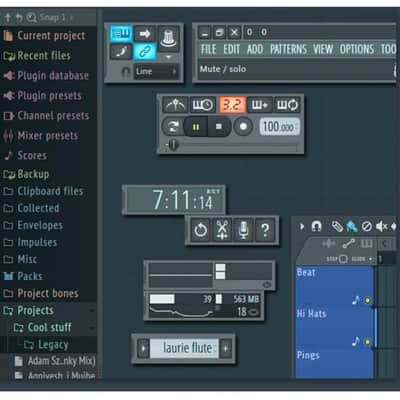Image resolution: width=400 pixels, height=400 pixels.
Task: Open playlist options arrow menu
Action: [x=302, y=227]
